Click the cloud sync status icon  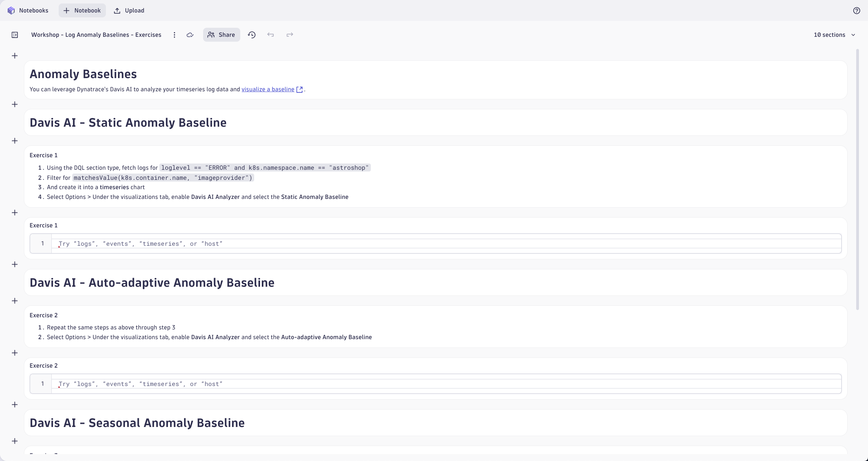(x=190, y=35)
